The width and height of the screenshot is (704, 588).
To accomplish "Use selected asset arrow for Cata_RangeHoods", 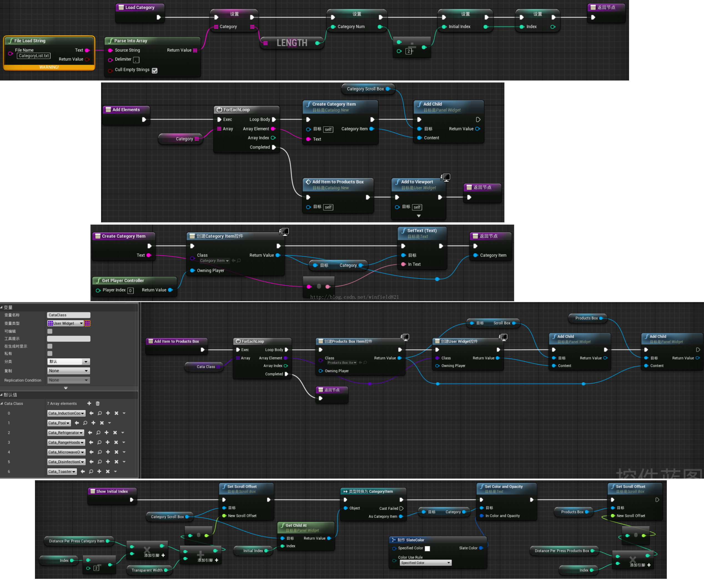I will 91,442.
